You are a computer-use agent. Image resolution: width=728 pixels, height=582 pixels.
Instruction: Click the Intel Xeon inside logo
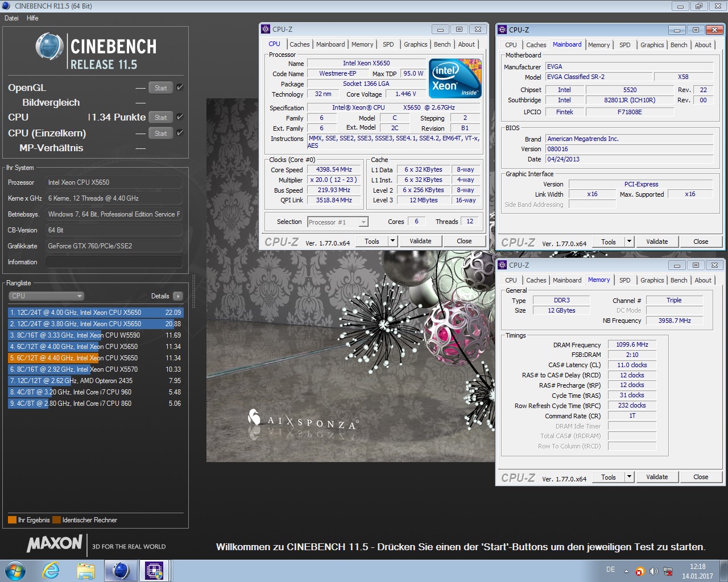(x=455, y=78)
